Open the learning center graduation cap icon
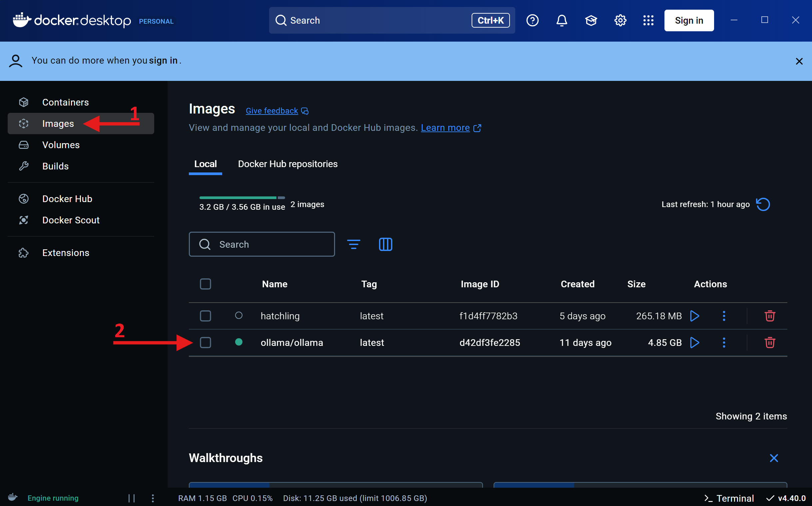Screen dimensions: 812x506 pyautogui.click(x=591, y=20)
